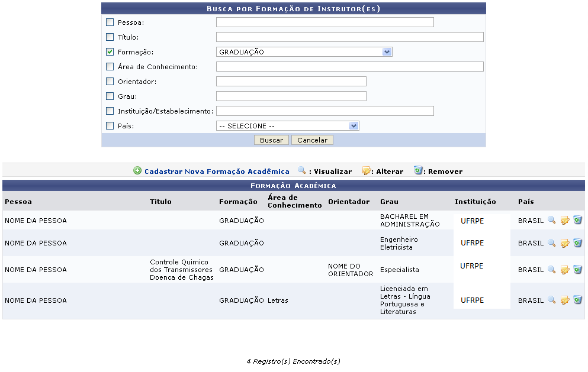Viewport: 588px width, 372px height.
Task: Remove the Especialista record with trash icon
Action: (x=577, y=270)
